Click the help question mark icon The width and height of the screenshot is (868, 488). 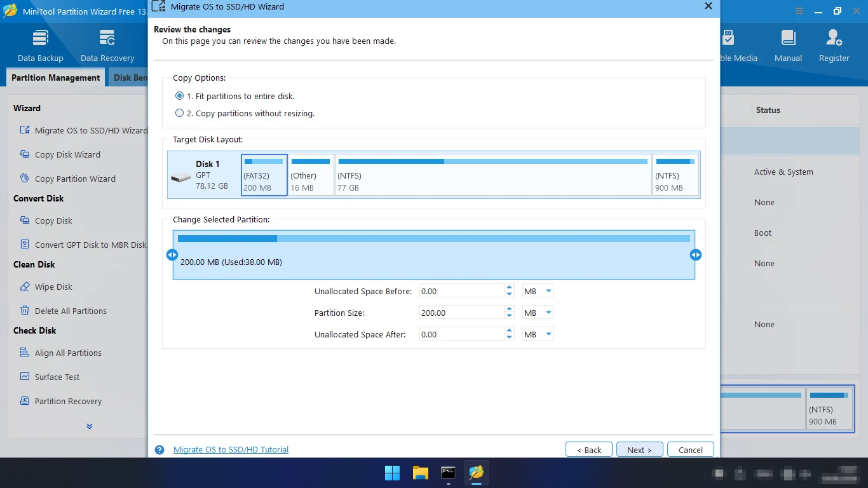tap(159, 449)
